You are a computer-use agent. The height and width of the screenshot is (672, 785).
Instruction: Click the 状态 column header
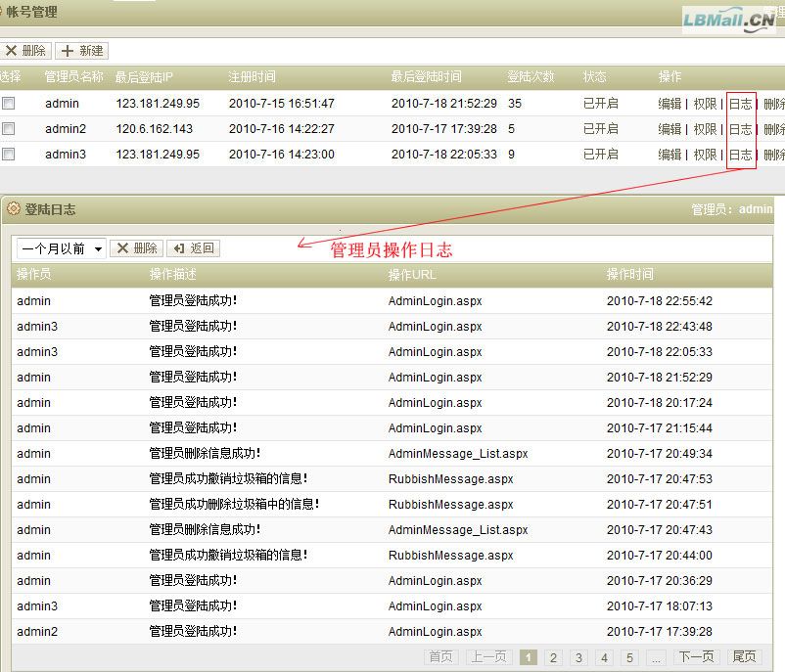tap(595, 76)
